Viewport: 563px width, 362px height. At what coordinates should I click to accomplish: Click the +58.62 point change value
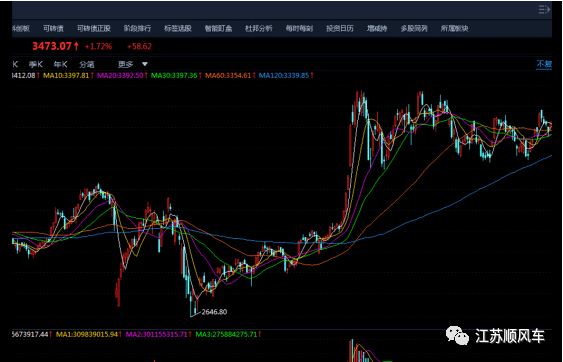pos(139,47)
